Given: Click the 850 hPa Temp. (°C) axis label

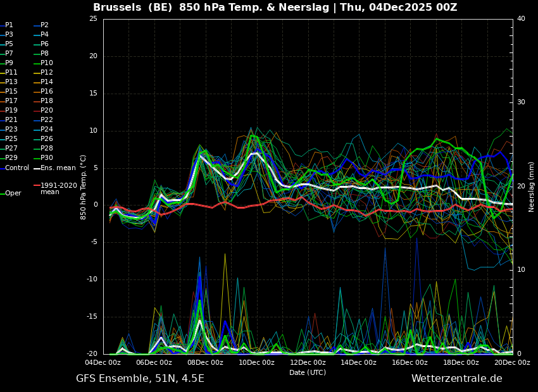Looking at the screenshot, I should coord(84,187).
